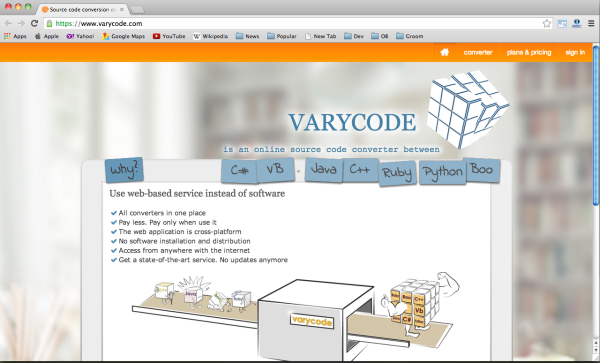Open plans & pricing menu item
Image resolution: width=600 pixels, height=363 pixels.
pos(529,52)
